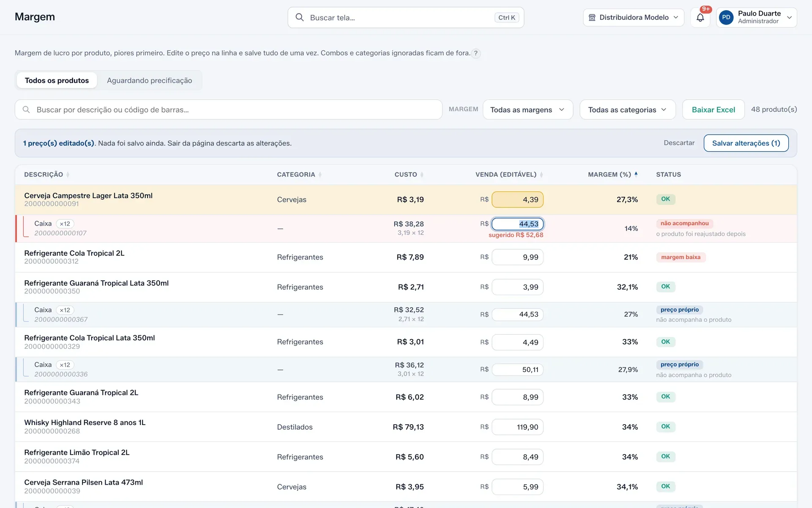Edit price 9,99 of Refrigerante Cola Tropical 2L

[517, 257]
